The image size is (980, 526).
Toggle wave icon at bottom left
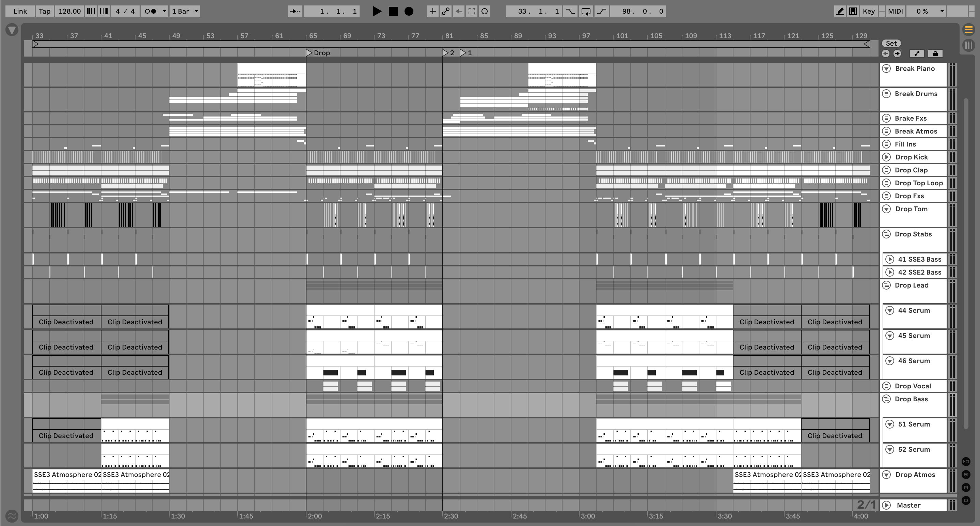click(12, 516)
